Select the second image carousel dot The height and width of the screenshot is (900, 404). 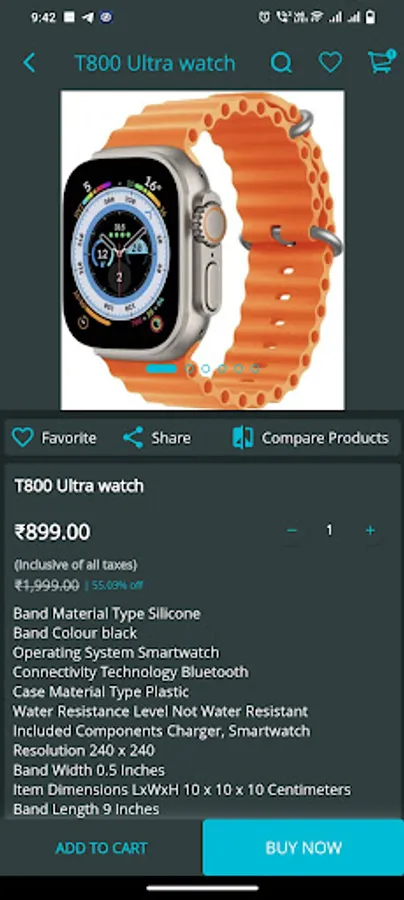(191, 368)
